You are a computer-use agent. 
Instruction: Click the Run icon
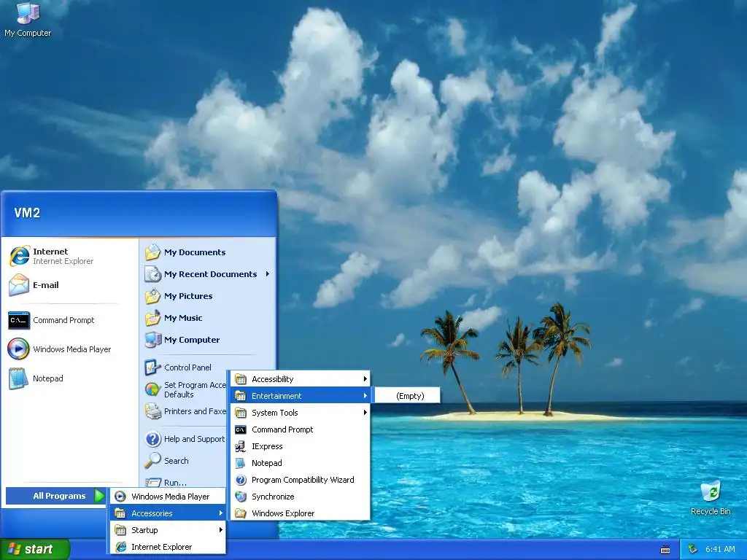[x=152, y=482]
